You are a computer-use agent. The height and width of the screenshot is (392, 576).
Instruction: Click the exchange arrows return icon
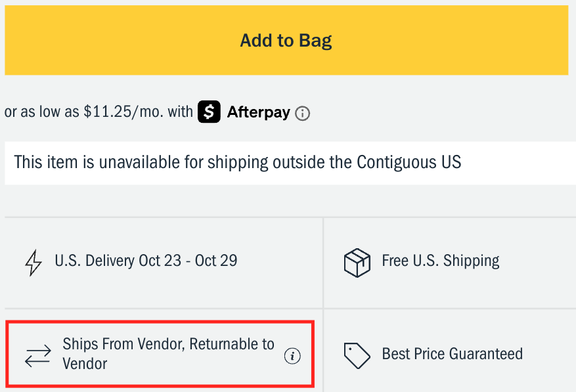tap(37, 355)
